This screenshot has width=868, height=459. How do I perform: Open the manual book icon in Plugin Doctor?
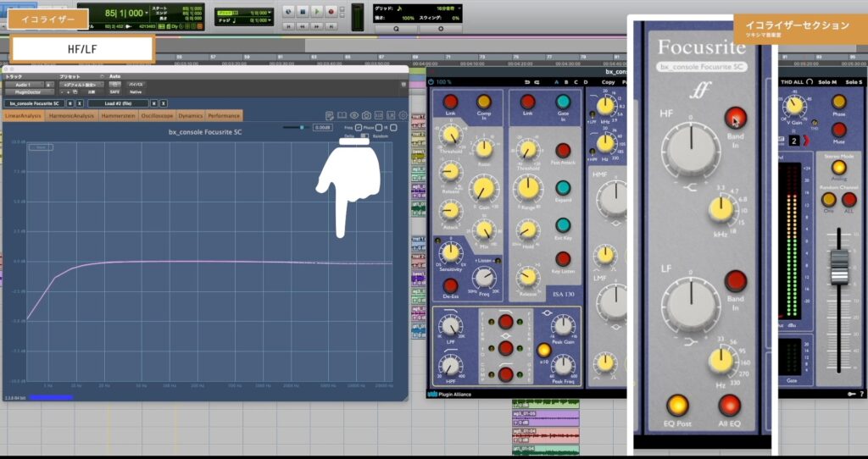[342, 115]
